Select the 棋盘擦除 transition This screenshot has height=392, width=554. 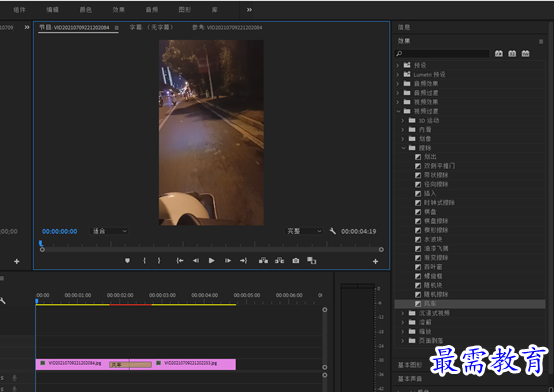(436, 221)
